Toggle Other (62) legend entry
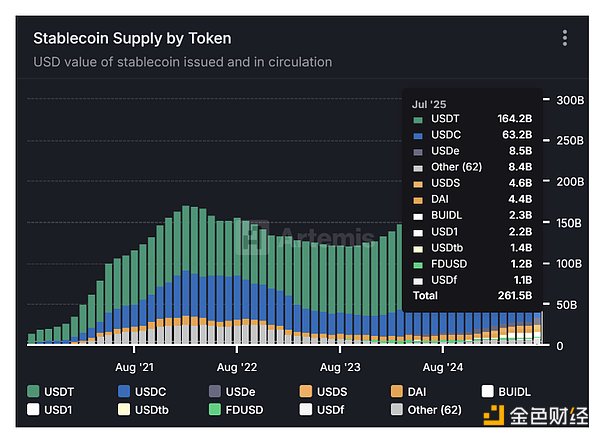This screenshot has height=437, width=600. 426,409
